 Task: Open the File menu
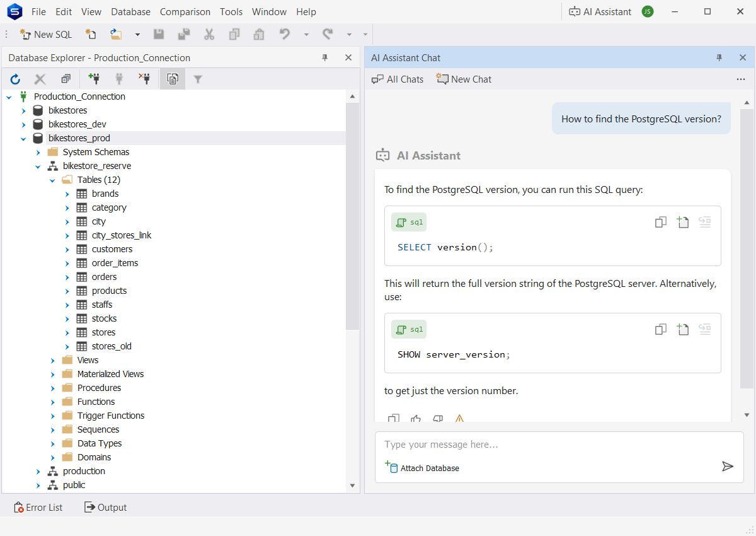38,12
